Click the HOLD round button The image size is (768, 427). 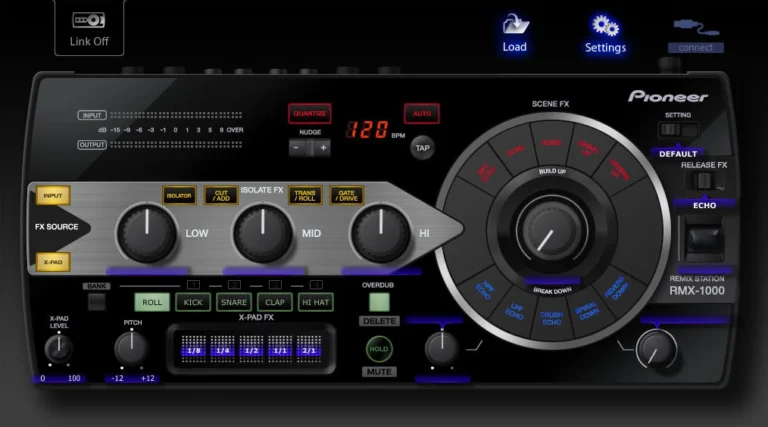379,349
